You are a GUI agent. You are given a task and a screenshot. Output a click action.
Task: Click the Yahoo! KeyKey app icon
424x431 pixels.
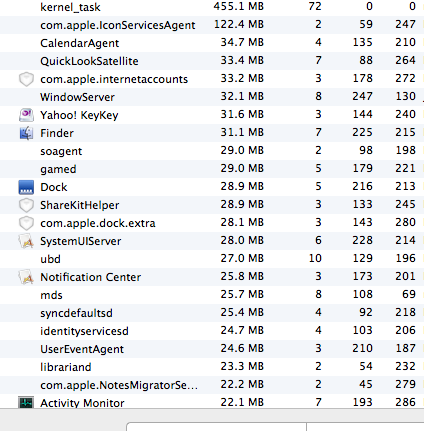point(26,115)
